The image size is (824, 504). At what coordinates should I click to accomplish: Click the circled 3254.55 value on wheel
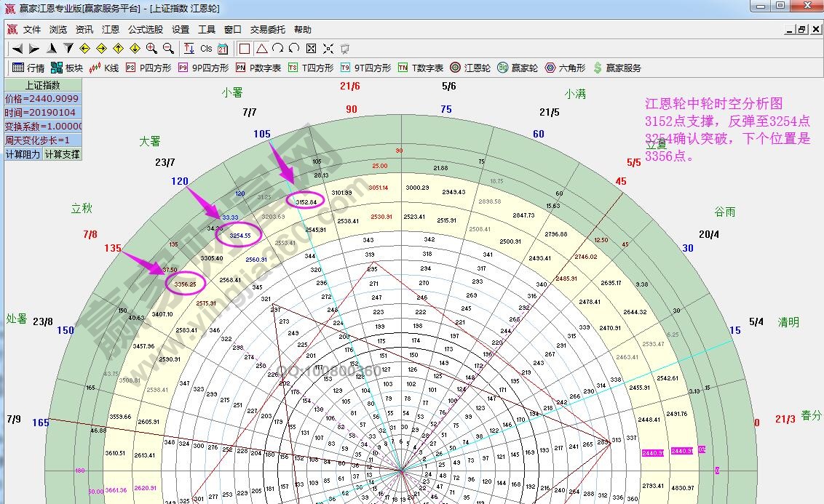pos(240,236)
